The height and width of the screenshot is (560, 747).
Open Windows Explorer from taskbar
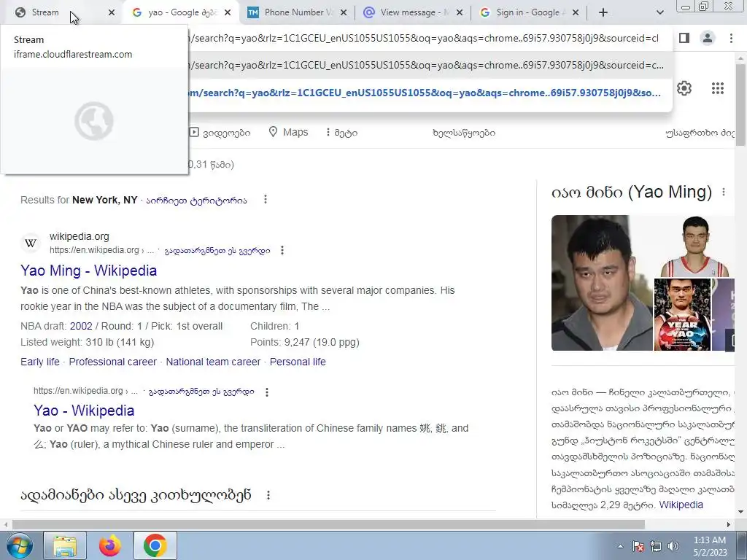(65, 545)
